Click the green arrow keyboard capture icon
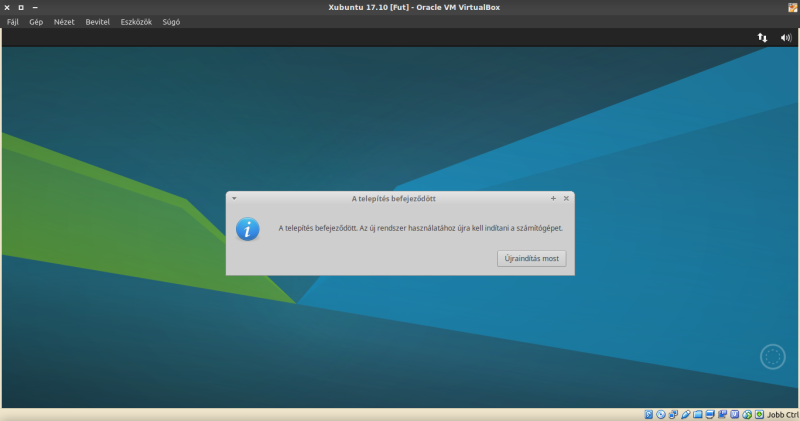The width and height of the screenshot is (800, 421). (759, 414)
